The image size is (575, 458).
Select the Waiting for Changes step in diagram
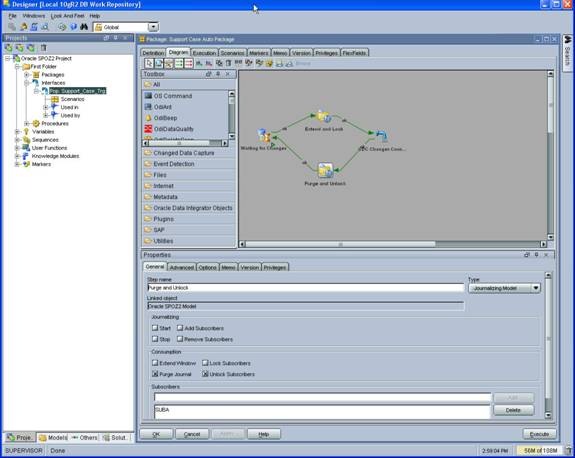coord(264,135)
